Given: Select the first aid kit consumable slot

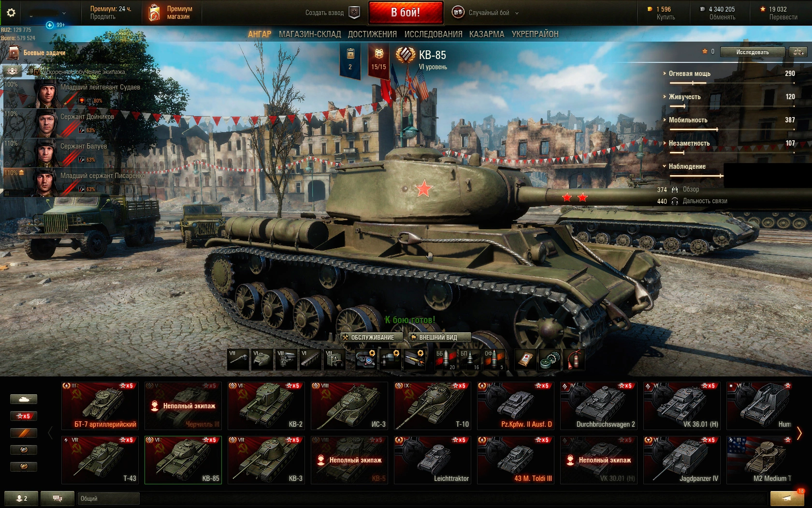Looking at the screenshot, I should tap(526, 360).
